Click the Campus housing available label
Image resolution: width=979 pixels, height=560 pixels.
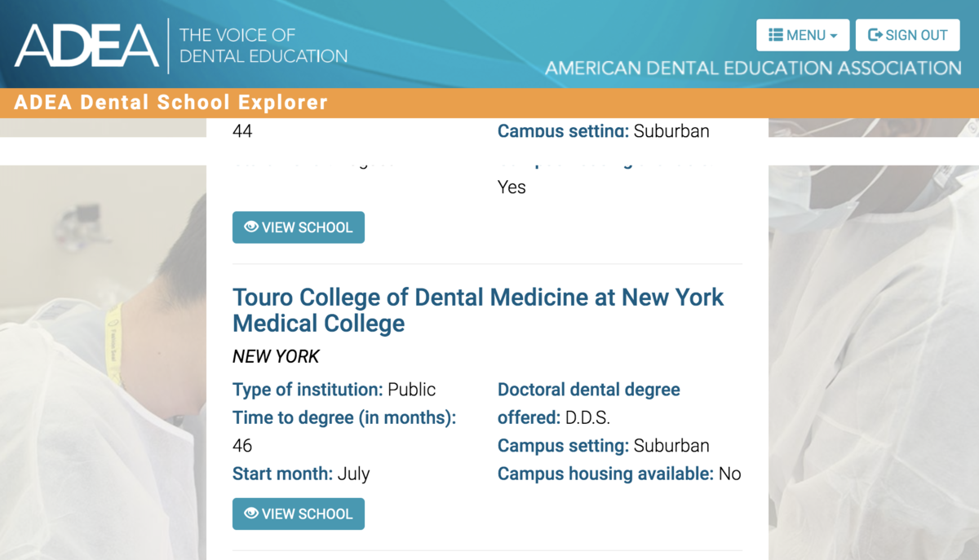[605, 474]
